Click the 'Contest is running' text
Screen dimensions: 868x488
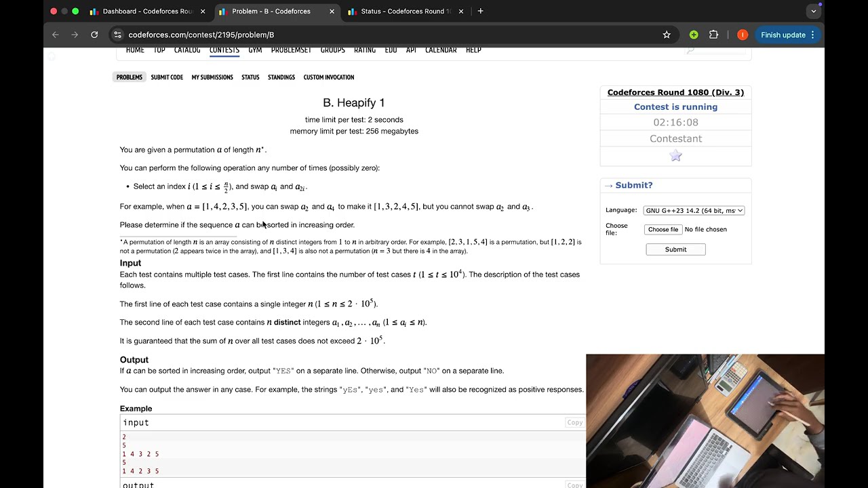(x=675, y=106)
